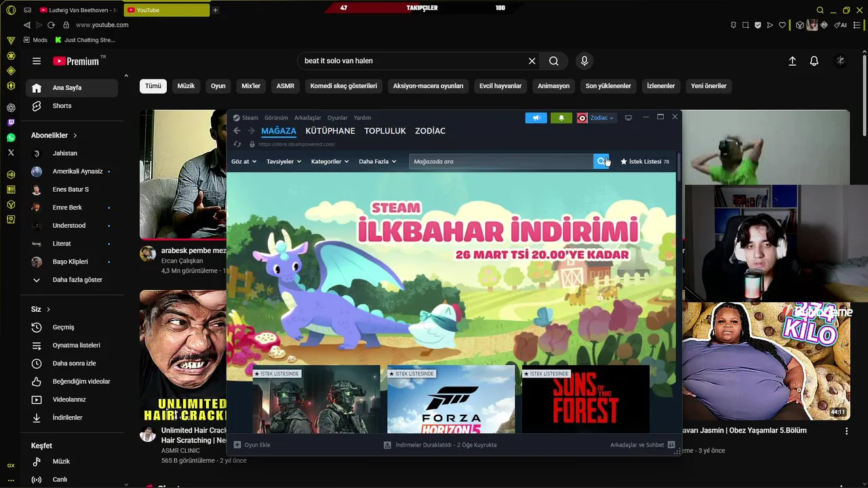
Task: Select Oyun filter chip
Action: 218,86
